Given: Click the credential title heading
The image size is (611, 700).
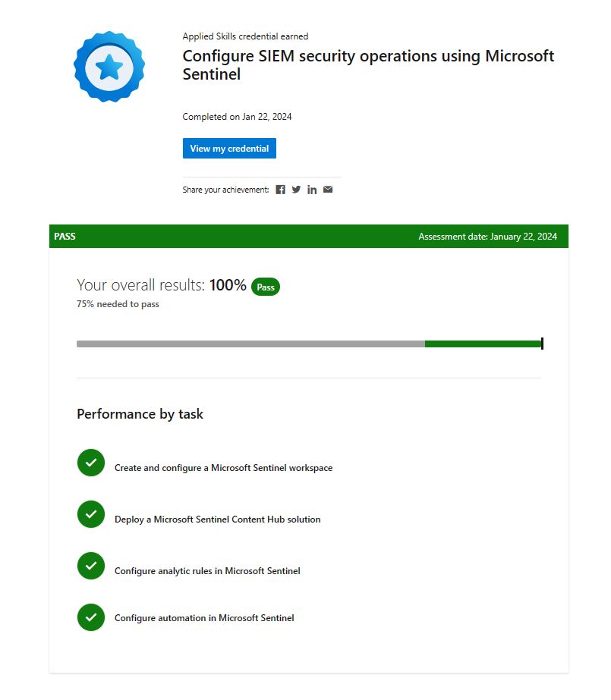Looking at the screenshot, I should point(368,64).
